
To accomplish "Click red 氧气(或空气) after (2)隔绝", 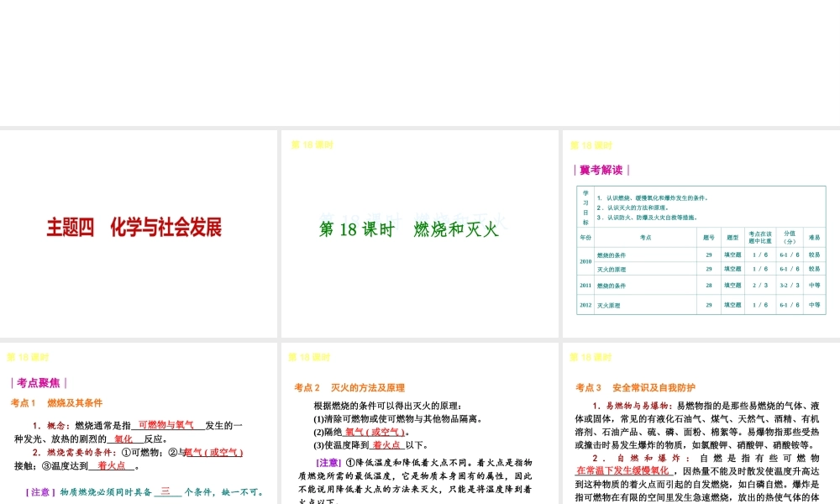I will [375, 431].
